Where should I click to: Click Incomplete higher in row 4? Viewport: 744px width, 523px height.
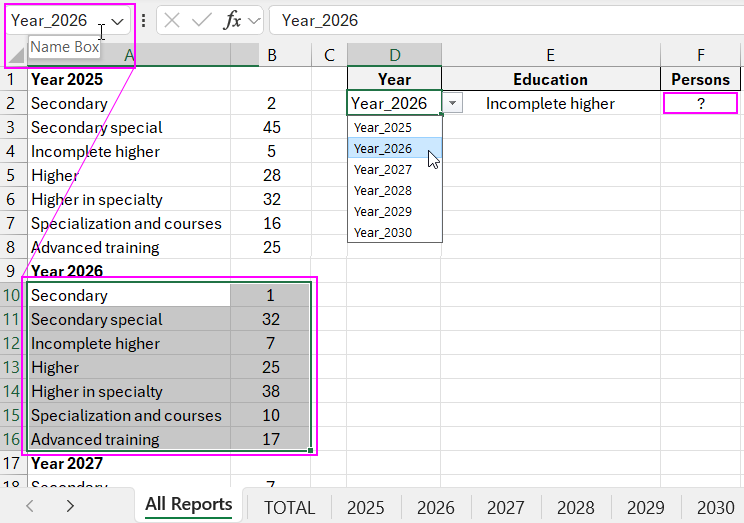[129, 151]
